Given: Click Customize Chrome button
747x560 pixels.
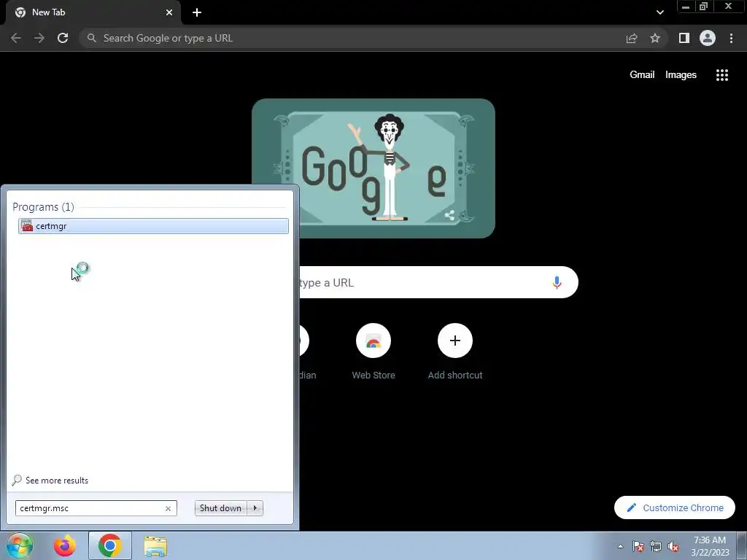Looking at the screenshot, I should pos(675,507).
